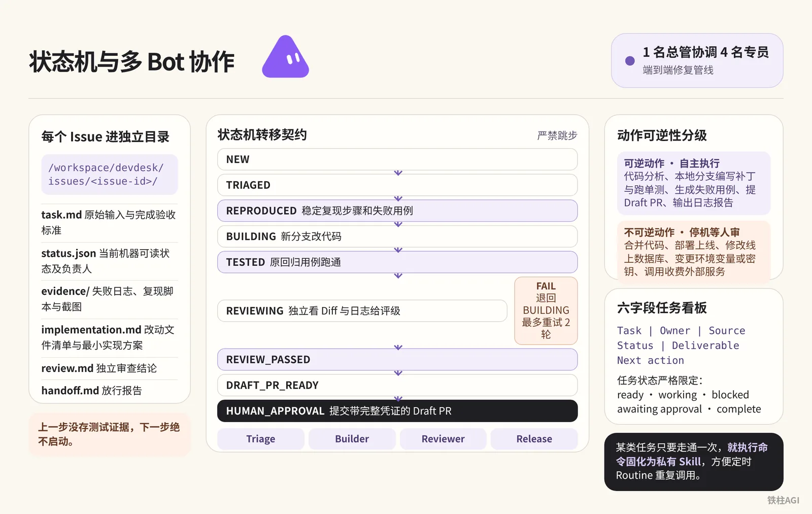Screen dimensions: 812x514
Task: Click the 状态机与多 Bot 协作 title
Action: point(132,62)
